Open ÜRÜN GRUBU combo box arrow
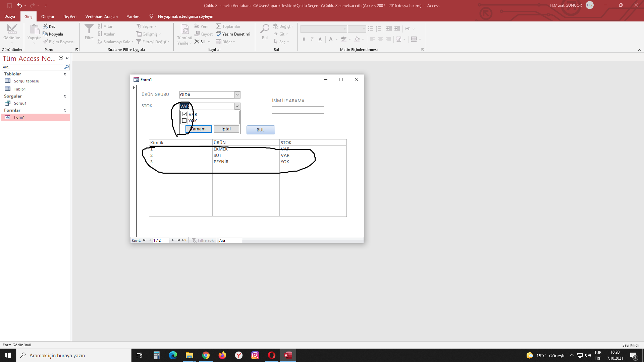644x362 pixels. coord(237,95)
